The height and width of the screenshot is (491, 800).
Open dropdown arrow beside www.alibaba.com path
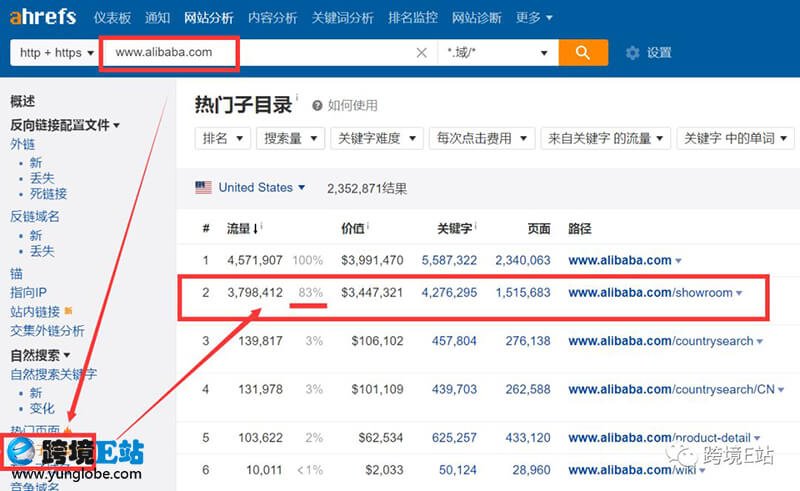point(678,261)
